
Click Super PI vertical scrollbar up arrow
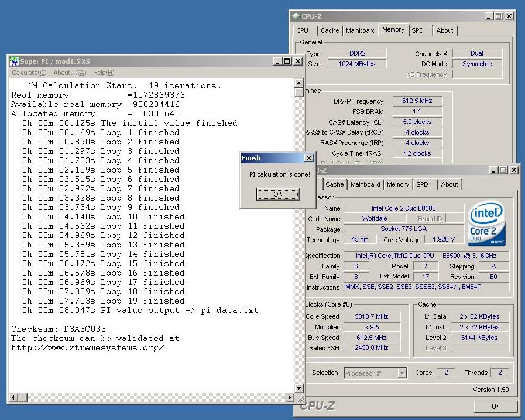pyautogui.click(x=299, y=83)
